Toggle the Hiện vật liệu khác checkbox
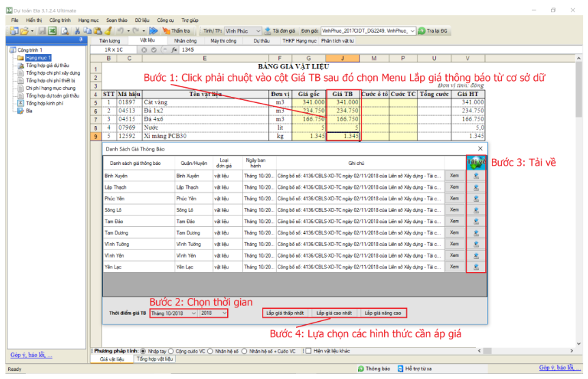Viewport: 588px width, 379px height. click(x=308, y=351)
